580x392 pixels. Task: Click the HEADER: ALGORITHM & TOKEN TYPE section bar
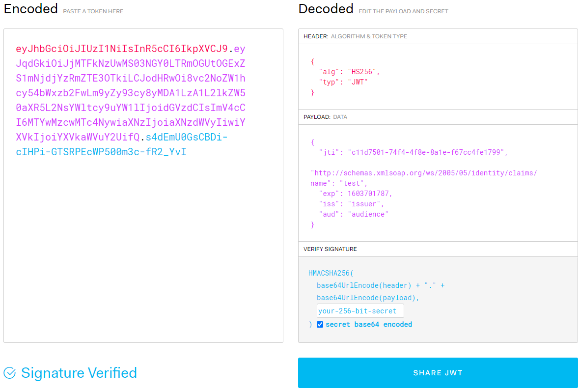coord(438,36)
